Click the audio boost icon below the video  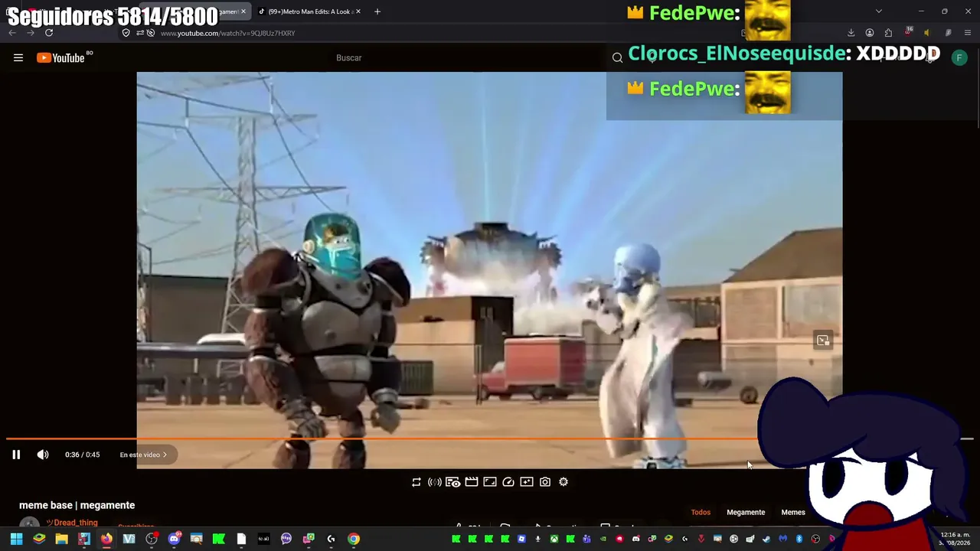(x=435, y=482)
